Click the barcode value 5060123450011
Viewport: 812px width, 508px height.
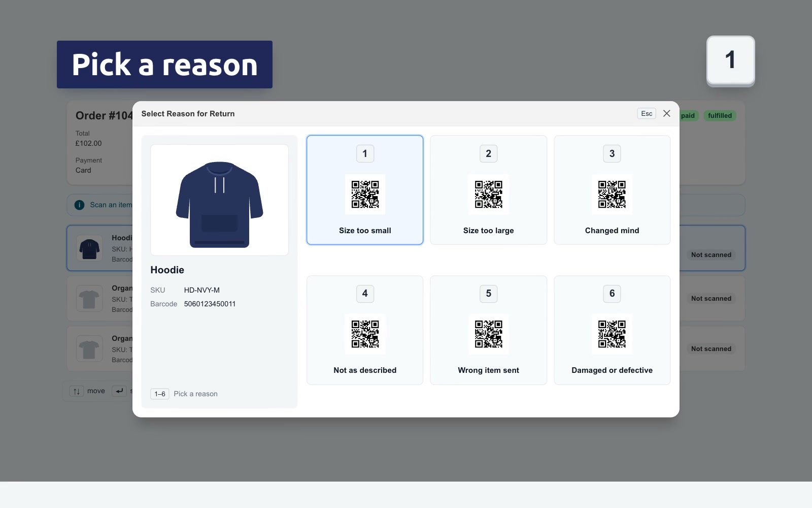point(210,304)
